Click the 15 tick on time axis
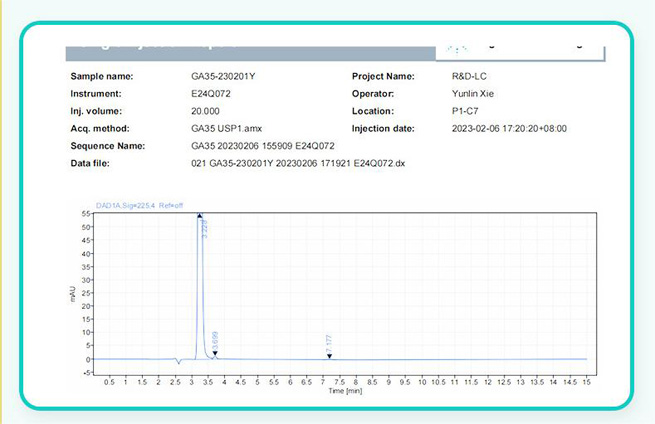The height and width of the screenshot is (424, 655). point(586,381)
